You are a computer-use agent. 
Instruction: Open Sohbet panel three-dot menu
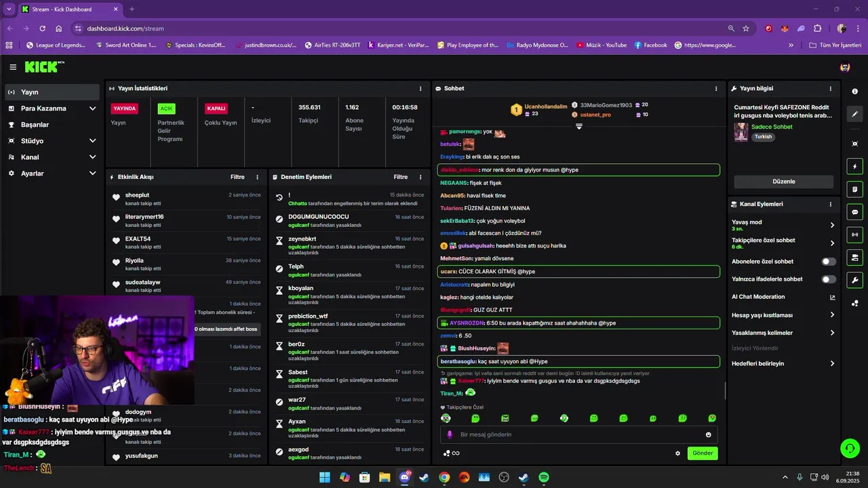[716, 89]
